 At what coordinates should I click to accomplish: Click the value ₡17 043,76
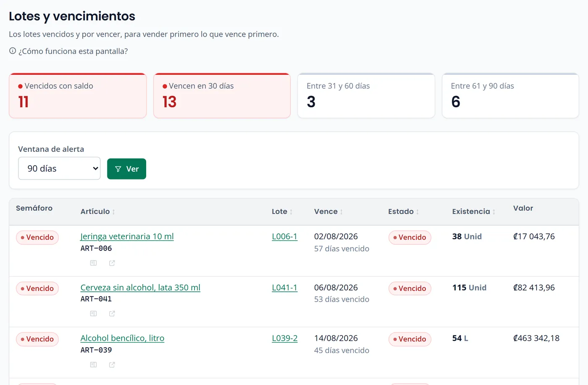(x=534, y=236)
